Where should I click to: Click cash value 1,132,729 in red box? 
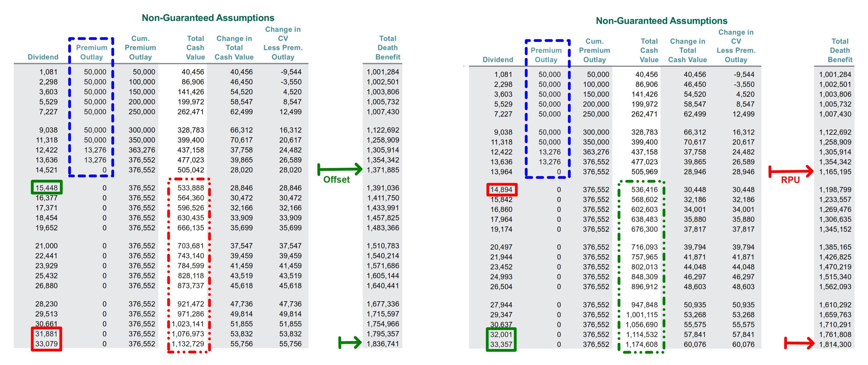188,344
